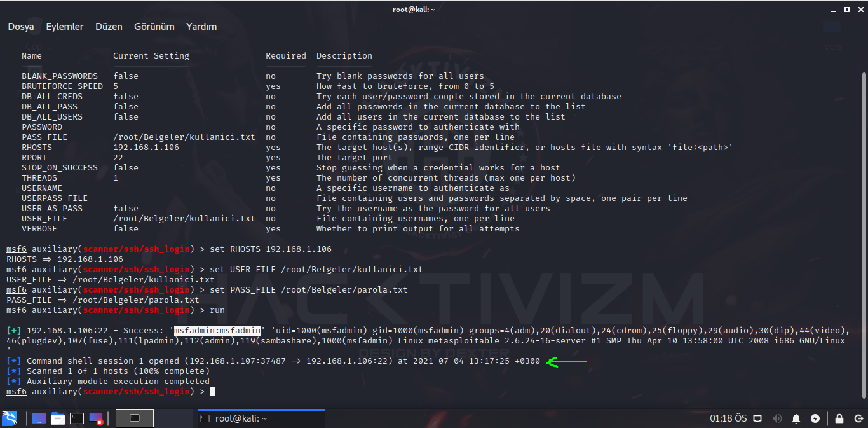The width and height of the screenshot is (868, 428).
Task: Click the show desktop panel icon
Action: (x=39, y=418)
